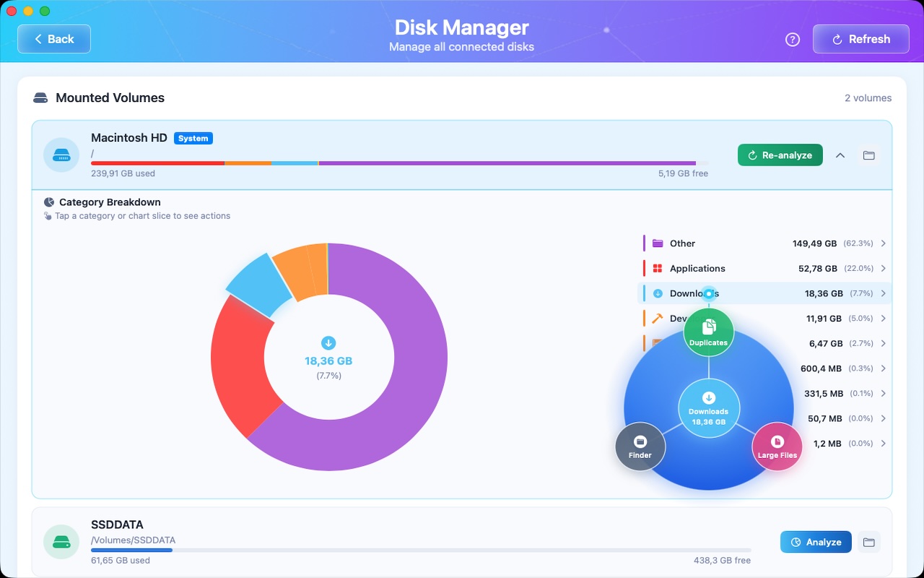Click the red Applications chart slice
Viewport: 924px width, 578px height.
[x=238, y=361]
